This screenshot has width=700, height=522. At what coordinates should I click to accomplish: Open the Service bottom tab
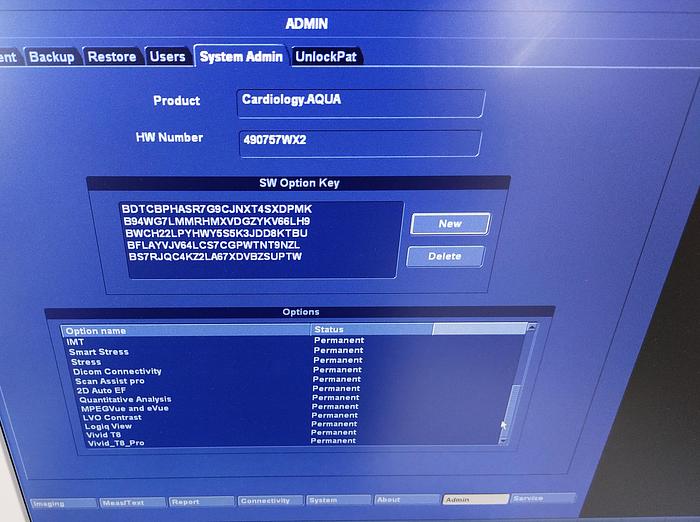click(543, 498)
